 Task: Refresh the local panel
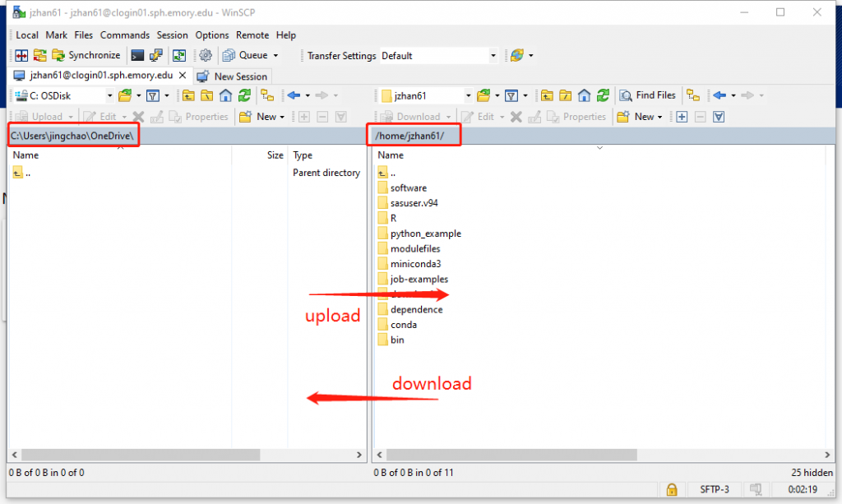click(x=244, y=95)
